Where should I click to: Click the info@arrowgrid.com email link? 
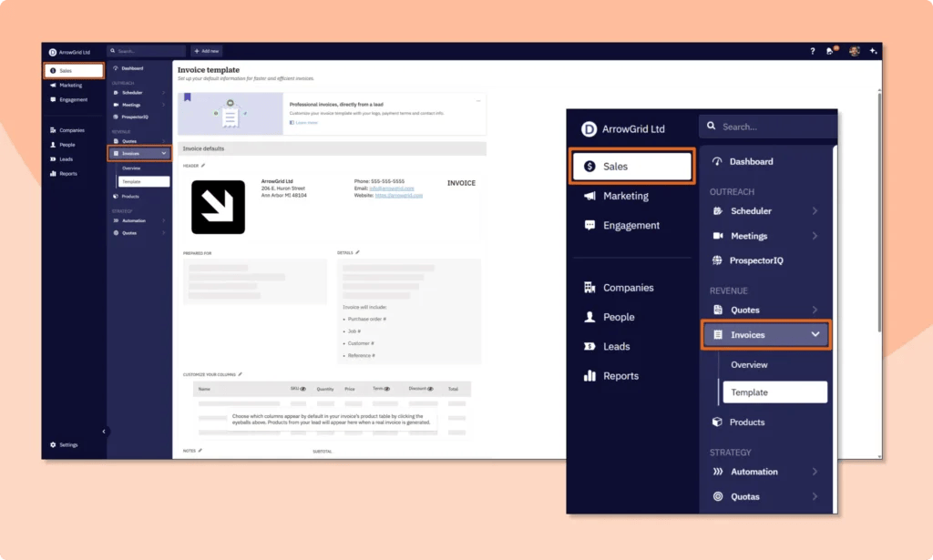[x=392, y=188]
